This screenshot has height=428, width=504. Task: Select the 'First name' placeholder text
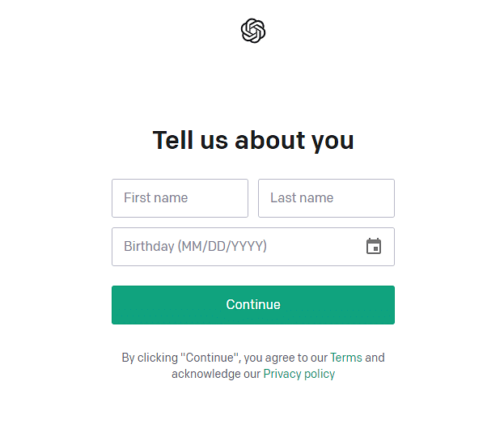point(156,197)
